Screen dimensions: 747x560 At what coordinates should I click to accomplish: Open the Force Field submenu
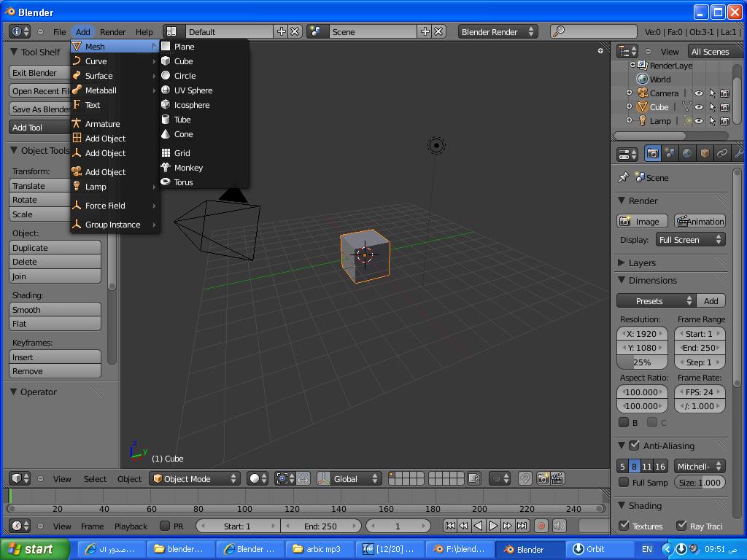115,206
